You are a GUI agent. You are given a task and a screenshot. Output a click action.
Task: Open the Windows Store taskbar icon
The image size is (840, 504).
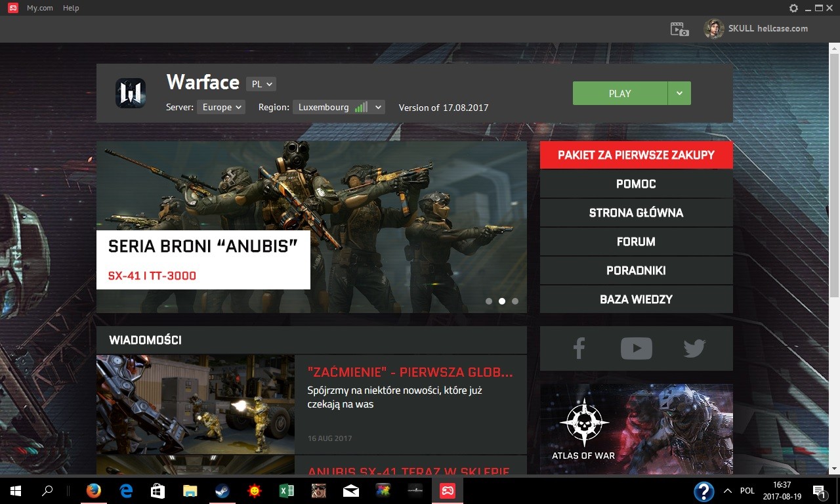158,490
